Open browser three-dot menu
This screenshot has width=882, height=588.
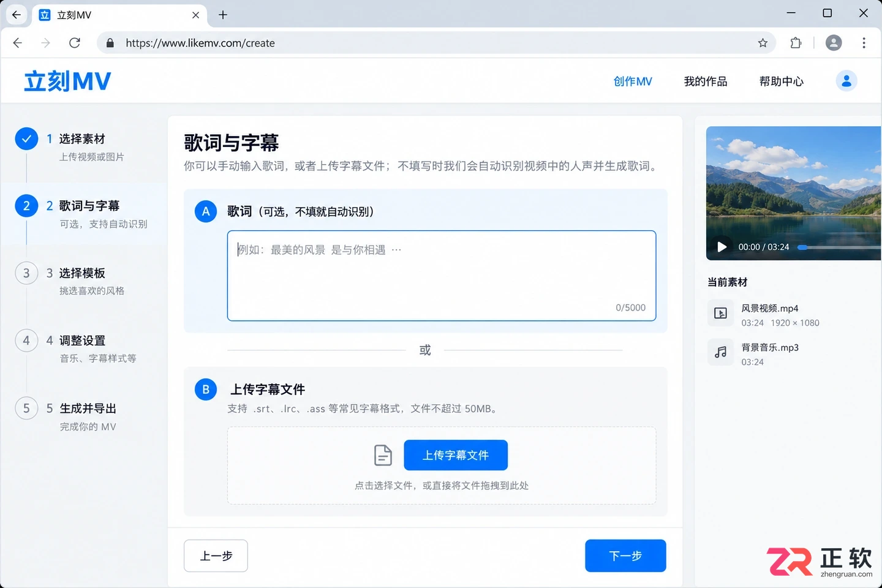864,43
